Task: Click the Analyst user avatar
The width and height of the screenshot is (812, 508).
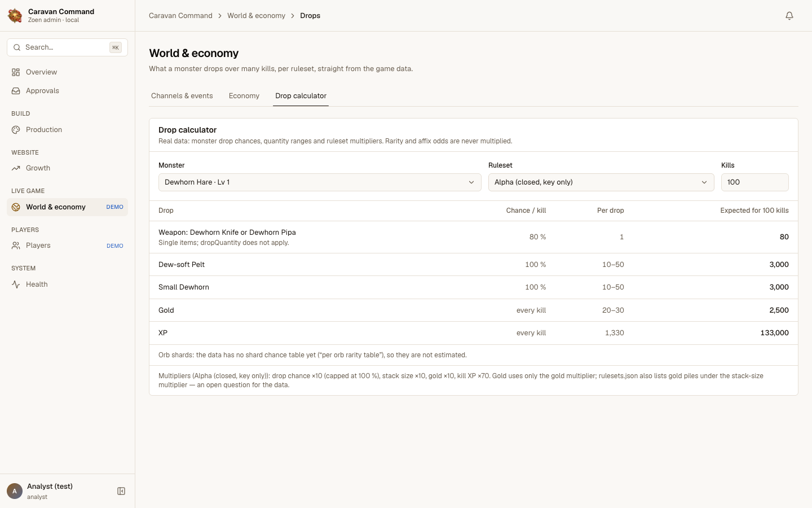Action: coord(15,491)
